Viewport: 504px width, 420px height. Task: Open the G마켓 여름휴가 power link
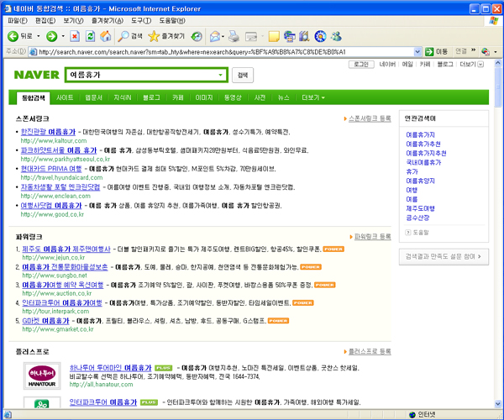pyautogui.click(x=45, y=321)
